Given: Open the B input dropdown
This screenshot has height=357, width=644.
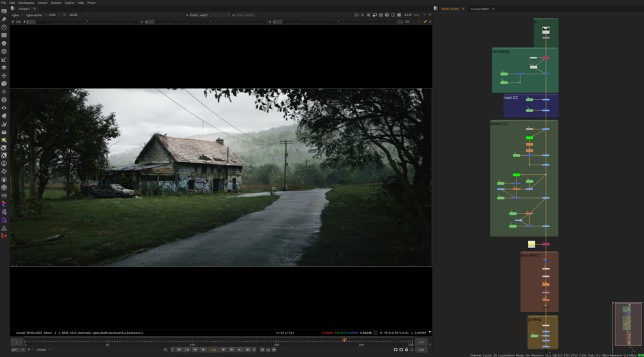Looking at the screenshot, I should pos(245,15).
